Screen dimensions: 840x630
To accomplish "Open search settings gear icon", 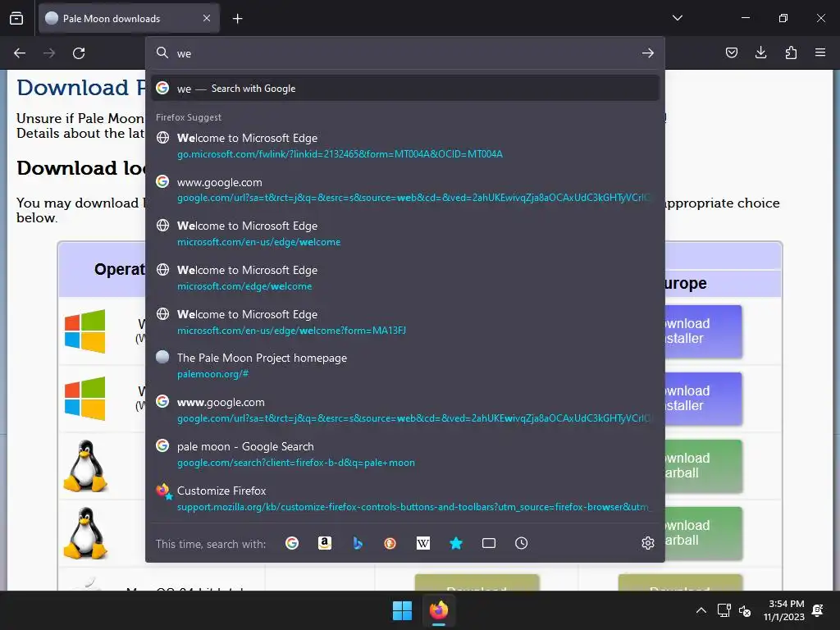I will (x=648, y=543).
